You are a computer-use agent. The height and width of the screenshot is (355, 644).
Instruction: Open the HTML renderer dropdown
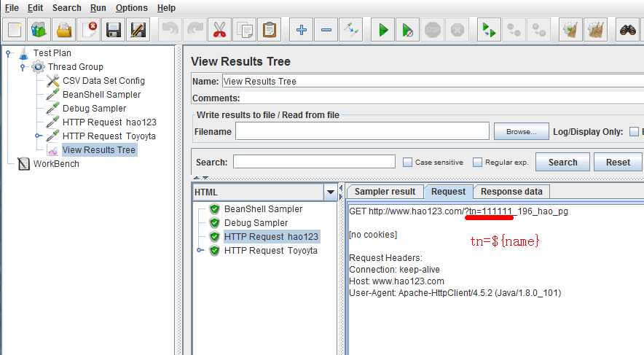click(x=330, y=192)
